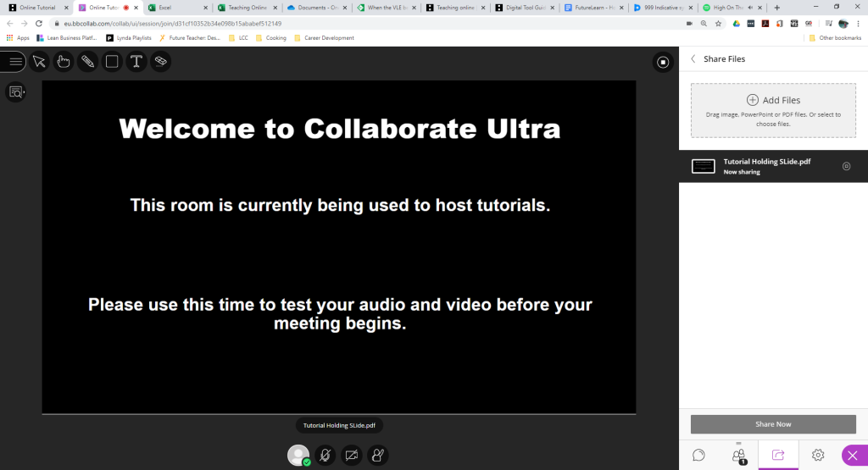Click the camera permission icon in address bar
868x470 pixels.
tap(689, 24)
